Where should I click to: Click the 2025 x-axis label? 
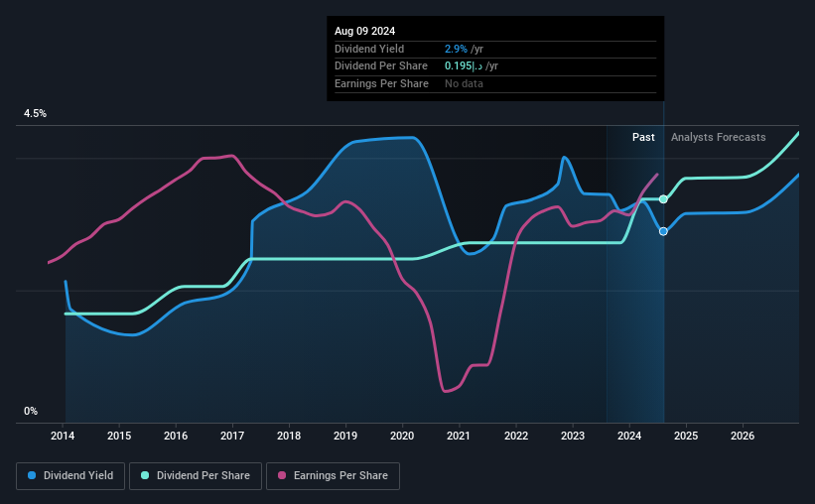pyautogui.click(x=686, y=436)
